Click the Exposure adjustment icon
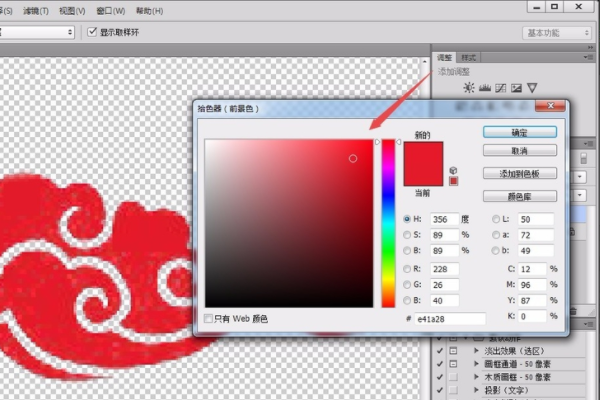This screenshot has height=400, width=600. (x=516, y=88)
